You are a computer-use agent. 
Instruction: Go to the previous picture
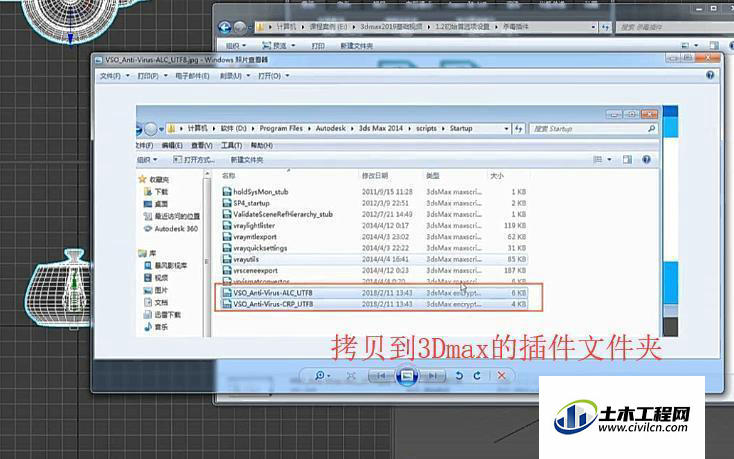(381, 376)
